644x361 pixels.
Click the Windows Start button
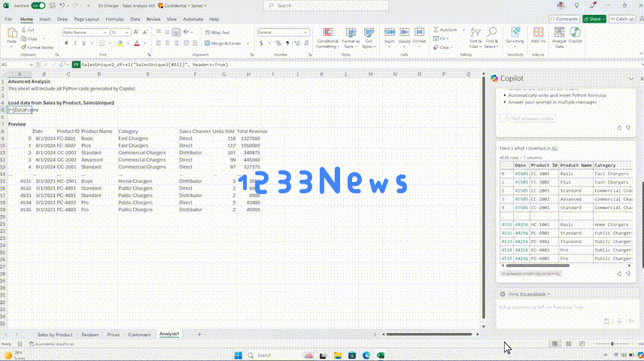coord(238,355)
